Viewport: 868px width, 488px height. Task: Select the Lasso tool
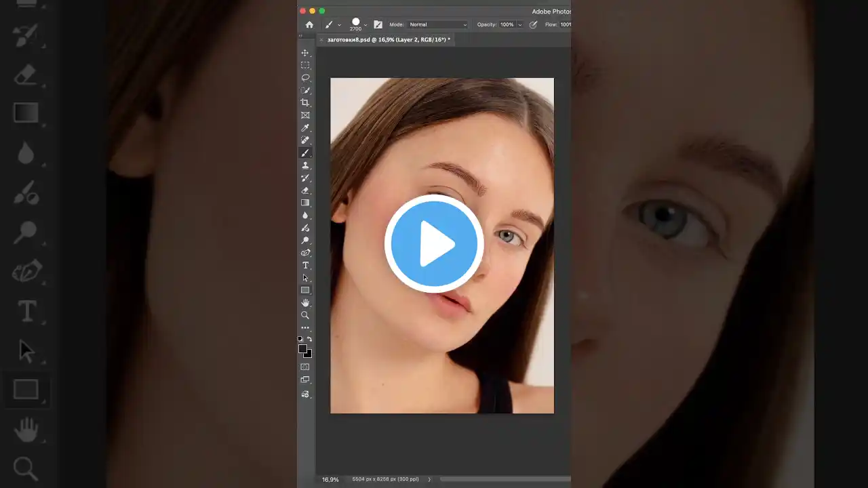(x=304, y=77)
